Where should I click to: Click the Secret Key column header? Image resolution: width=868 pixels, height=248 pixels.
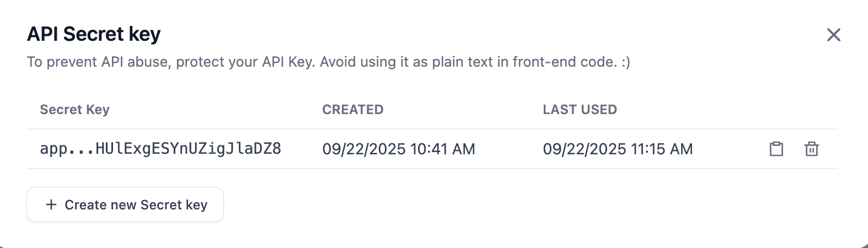point(74,110)
